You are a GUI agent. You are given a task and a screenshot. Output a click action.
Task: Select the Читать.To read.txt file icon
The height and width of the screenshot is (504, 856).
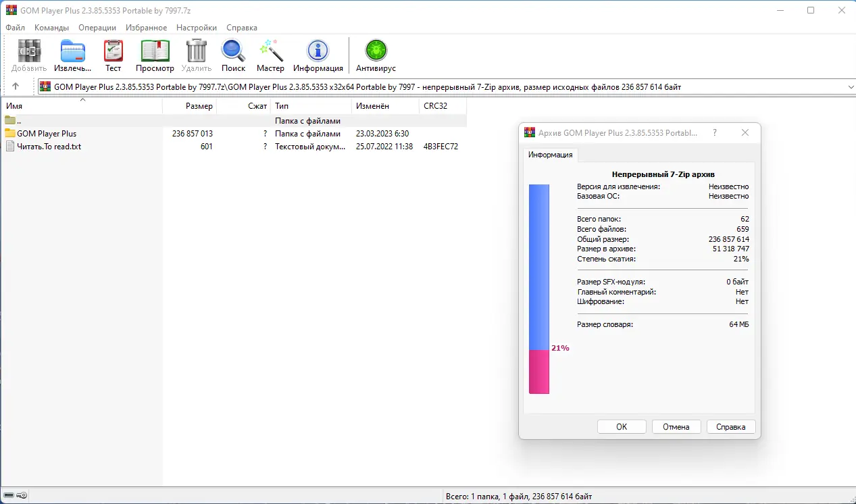[x=10, y=147]
